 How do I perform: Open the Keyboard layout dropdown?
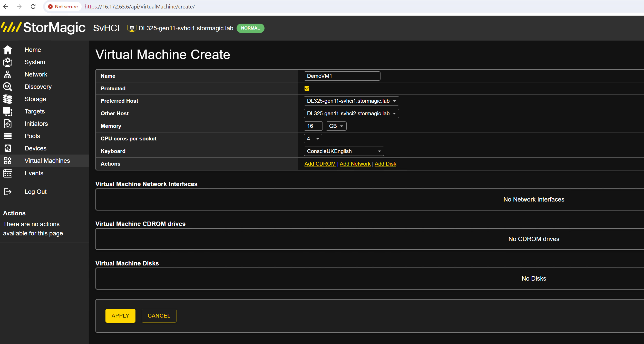coord(344,151)
